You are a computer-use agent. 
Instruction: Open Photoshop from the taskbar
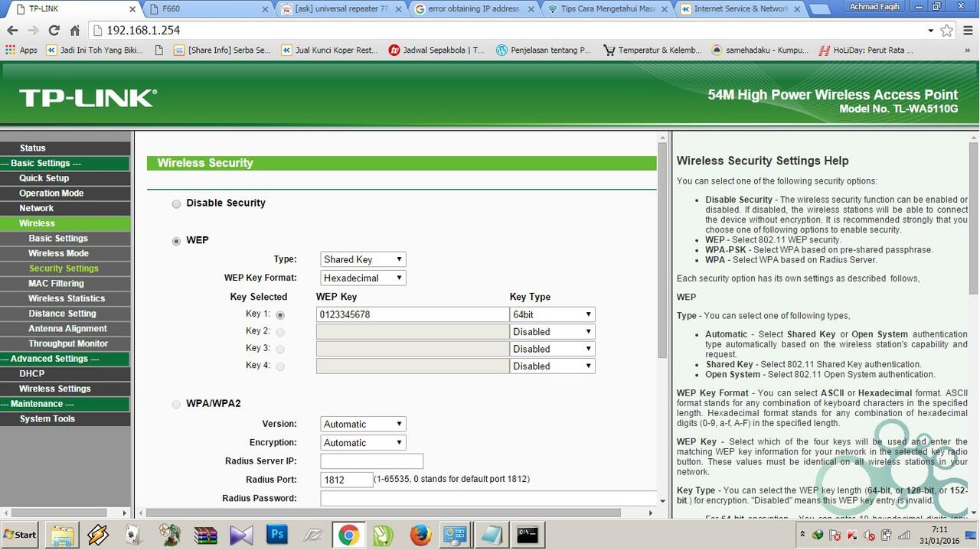click(276, 535)
